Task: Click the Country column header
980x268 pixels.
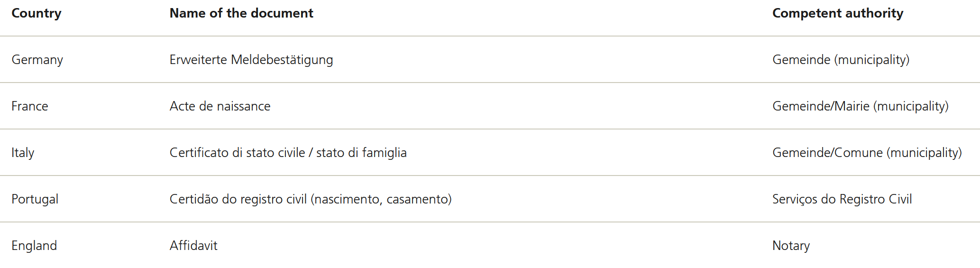Action: point(37,13)
